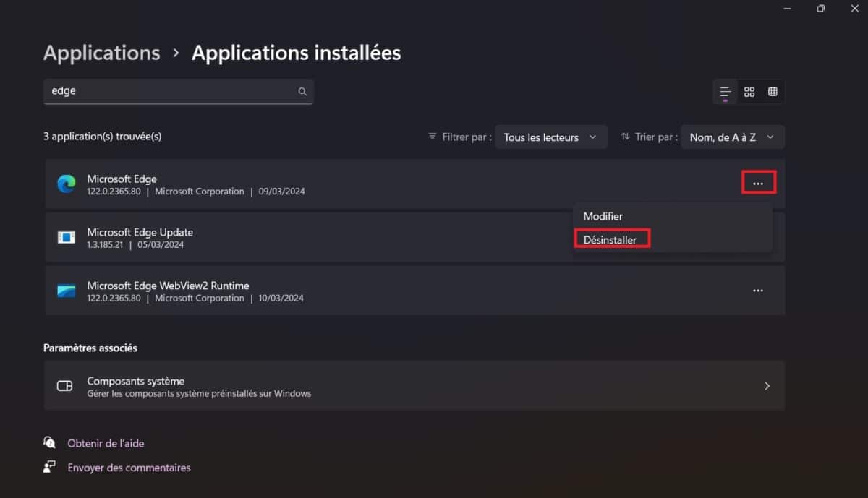Screen dimensions: 868x498
Task: Click the Composants système icon
Action: tap(65, 386)
